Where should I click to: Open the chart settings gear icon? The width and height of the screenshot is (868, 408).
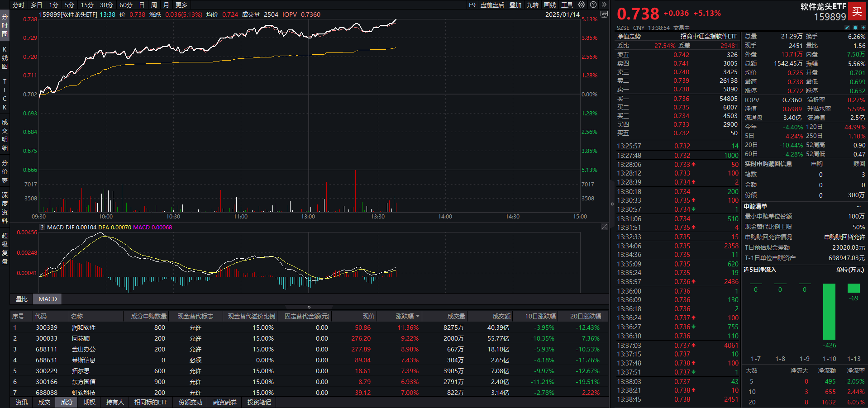[582, 5]
